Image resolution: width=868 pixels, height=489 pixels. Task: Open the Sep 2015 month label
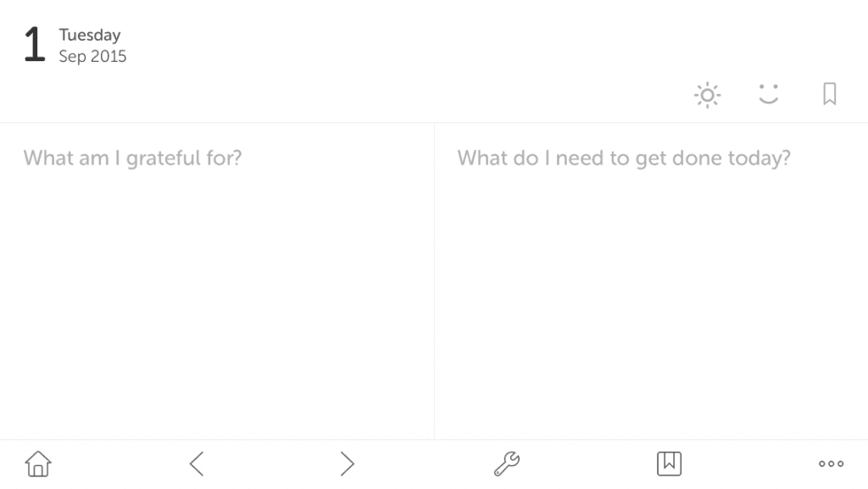coord(92,57)
